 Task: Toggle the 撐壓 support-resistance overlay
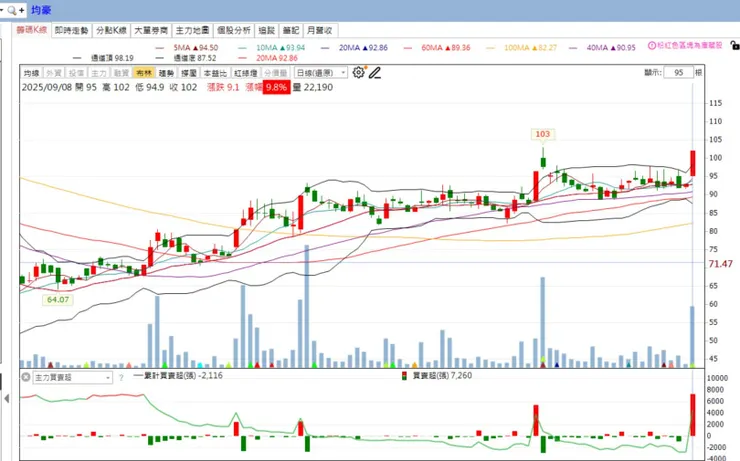click(x=189, y=73)
